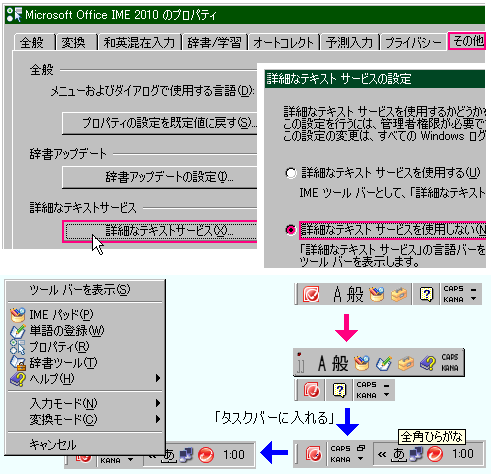Click the あ input mode indicator under the 全角ひらがな tooltip
Viewport: 494px width, 474px height.
click(x=399, y=454)
